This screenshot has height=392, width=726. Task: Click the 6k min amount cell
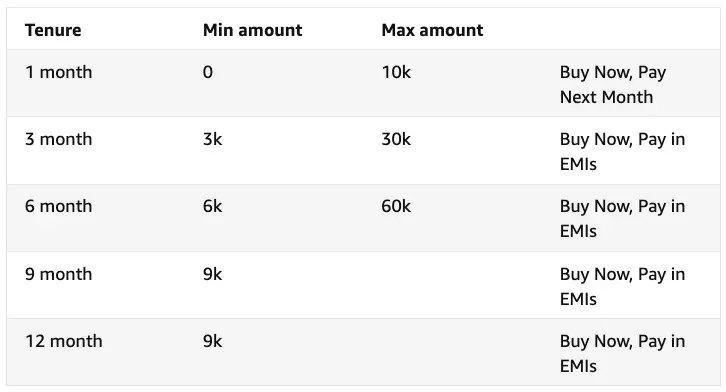(x=213, y=206)
